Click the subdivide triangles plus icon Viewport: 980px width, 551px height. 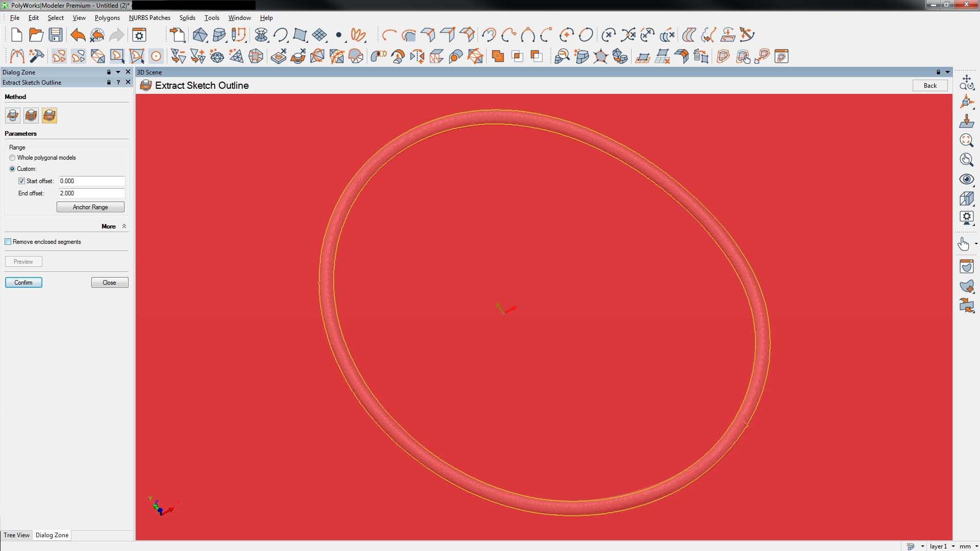tap(197, 56)
